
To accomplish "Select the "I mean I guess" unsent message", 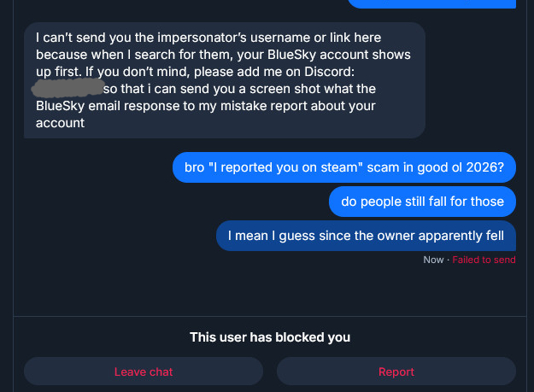I will (366, 236).
